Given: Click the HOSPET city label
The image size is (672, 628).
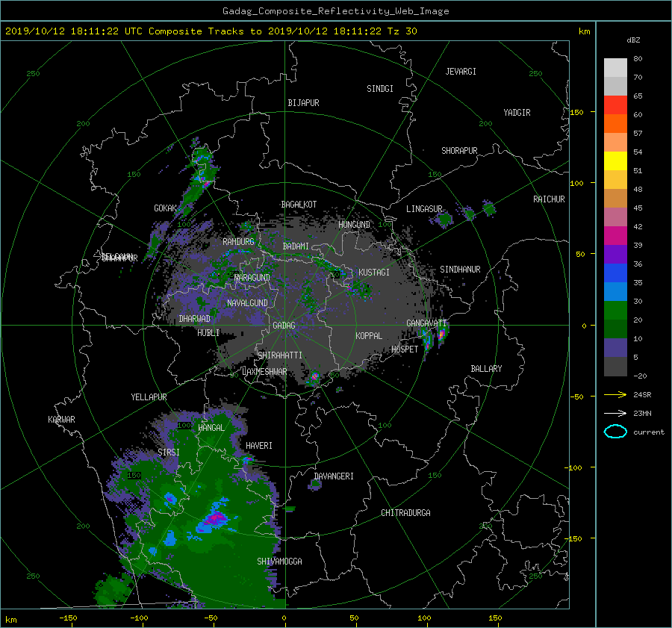Looking at the screenshot, I should tap(405, 349).
